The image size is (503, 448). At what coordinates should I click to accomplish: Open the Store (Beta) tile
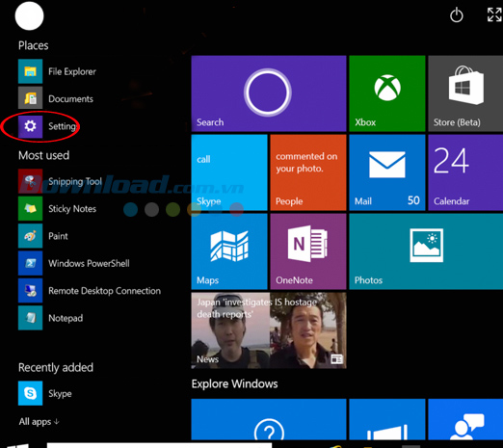(465, 93)
